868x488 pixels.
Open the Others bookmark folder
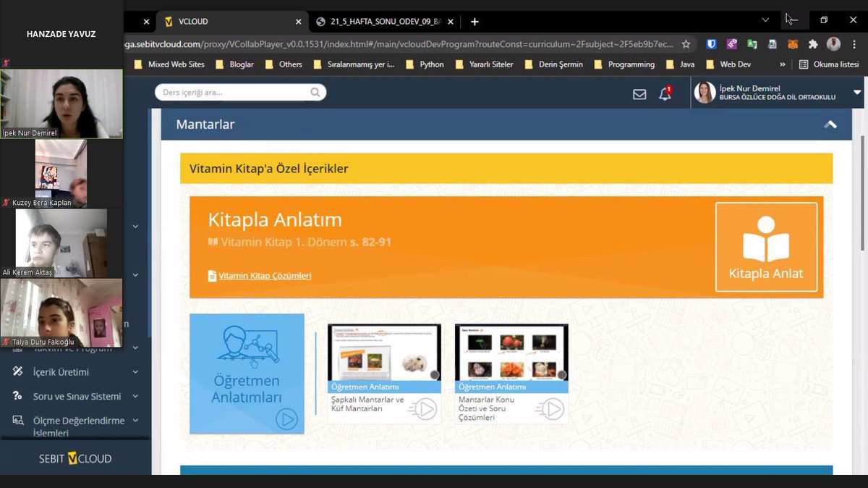click(284, 64)
